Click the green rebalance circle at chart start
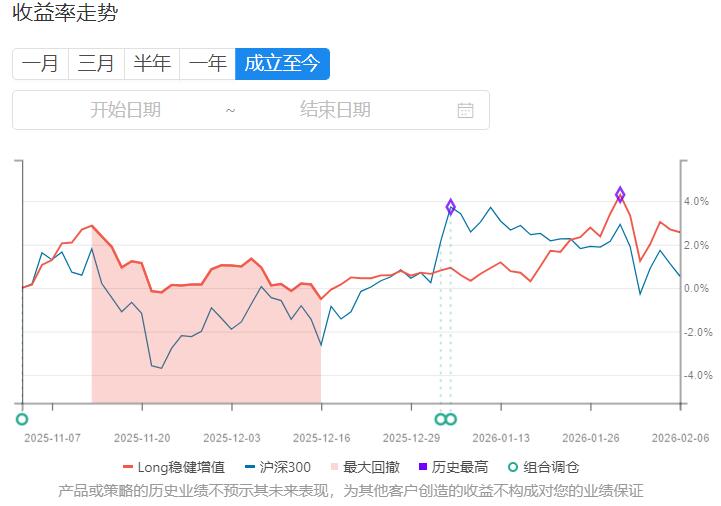Image resolution: width=721 pixels, height=506 pixels. point(22,419)
